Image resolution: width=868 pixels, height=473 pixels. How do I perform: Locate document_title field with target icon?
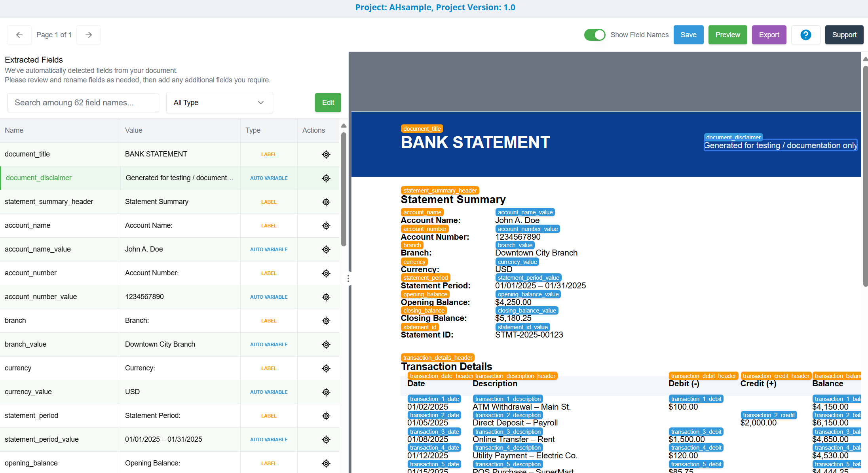tap(326, 154)
